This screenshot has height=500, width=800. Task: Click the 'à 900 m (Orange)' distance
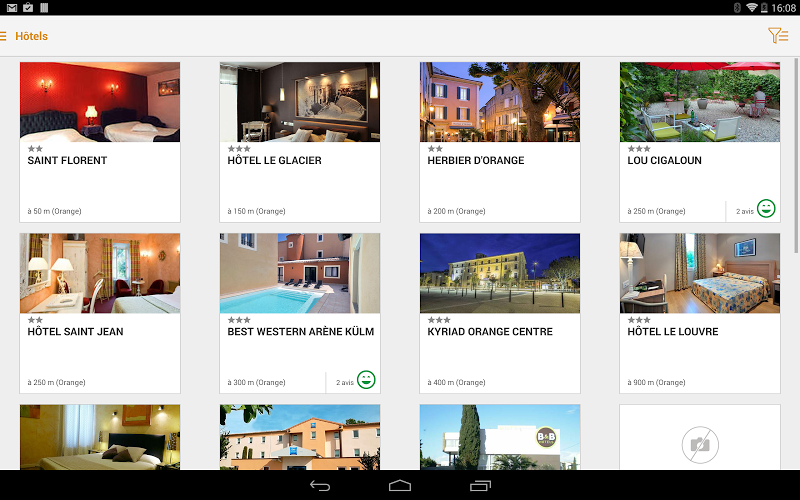[657, 383]
